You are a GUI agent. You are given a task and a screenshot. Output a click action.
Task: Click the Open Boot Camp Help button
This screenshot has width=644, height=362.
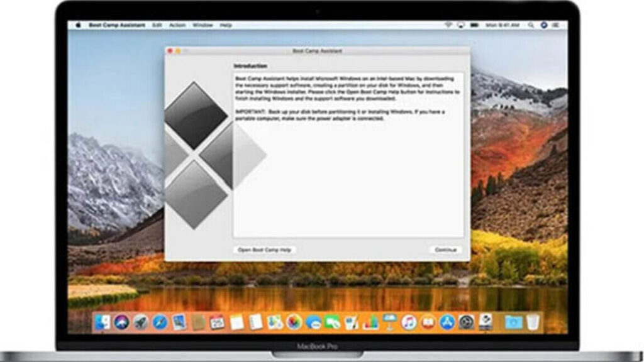pyautogui.click(x=264, y=250)
